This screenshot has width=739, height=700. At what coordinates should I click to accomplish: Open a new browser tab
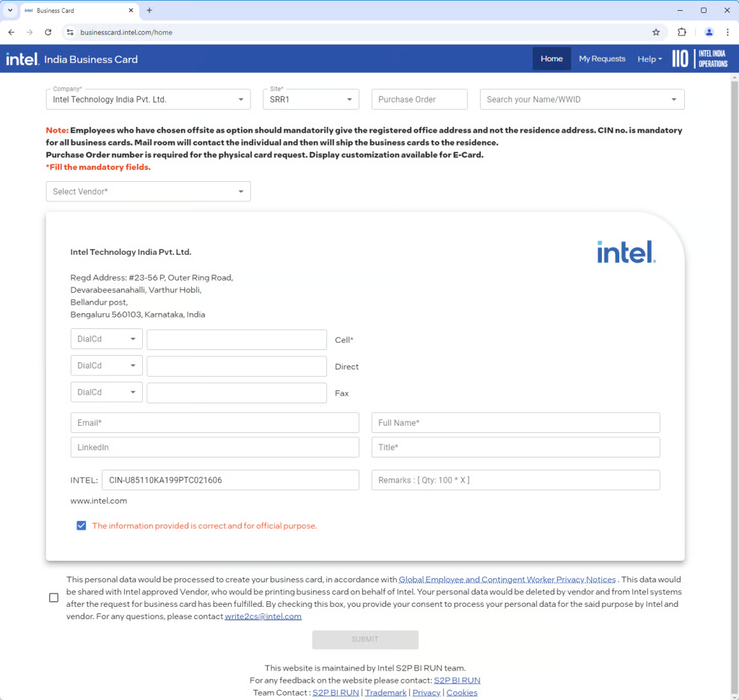coord(149,11)
